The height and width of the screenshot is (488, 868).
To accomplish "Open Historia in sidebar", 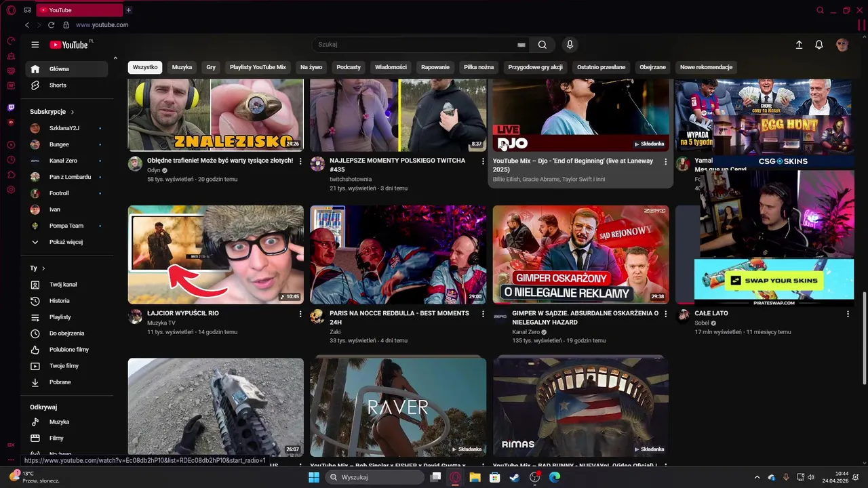I will pos(66,301).
